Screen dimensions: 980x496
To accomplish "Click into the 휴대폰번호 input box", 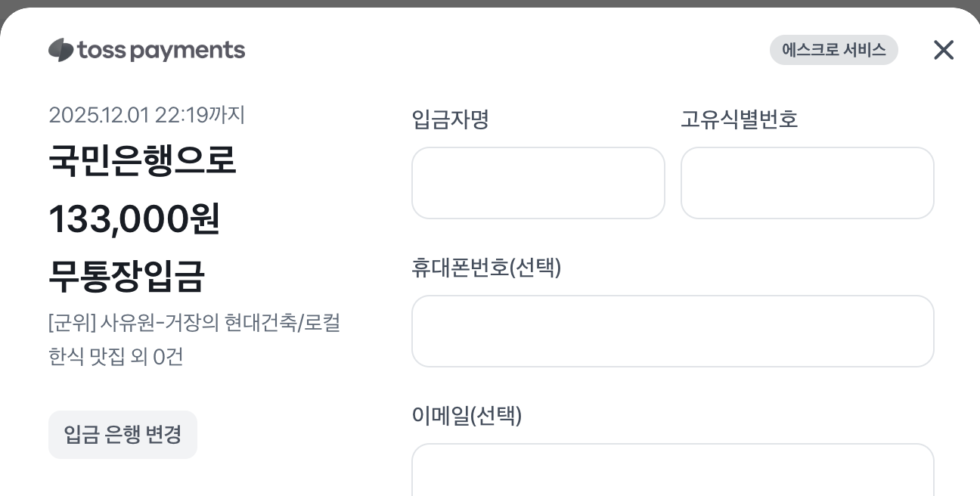I will pyautogui.click(x=672, y=331).
